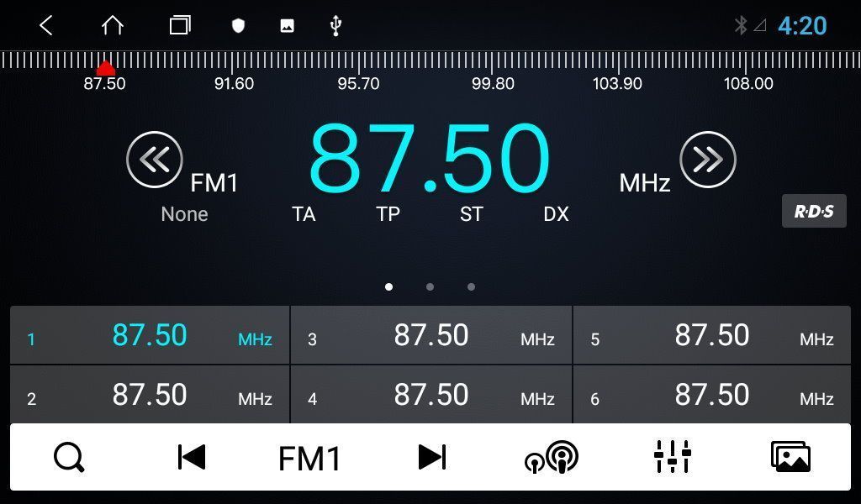Toggle the RDS button
The height and width of the screenshot is (504, 861).
tap(813, 212)
